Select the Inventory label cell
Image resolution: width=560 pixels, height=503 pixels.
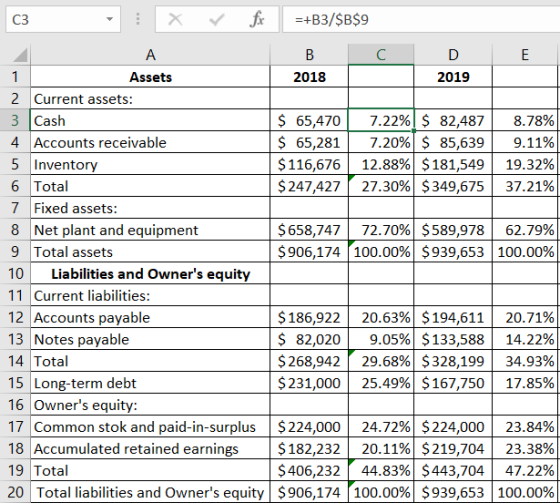click(150, 164)
